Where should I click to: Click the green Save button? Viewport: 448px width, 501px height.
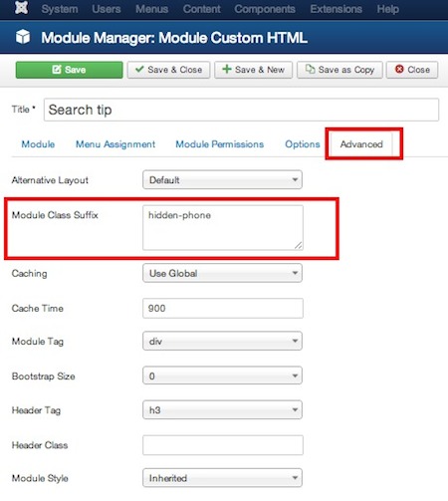coord(69,70)
